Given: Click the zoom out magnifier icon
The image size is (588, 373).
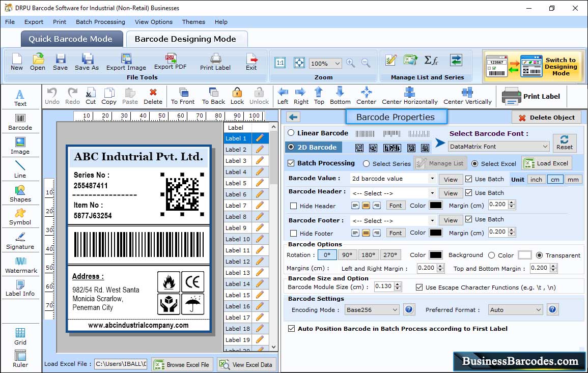Looking at the screenshot, I should pyautogui.click(x=366, y=63).
